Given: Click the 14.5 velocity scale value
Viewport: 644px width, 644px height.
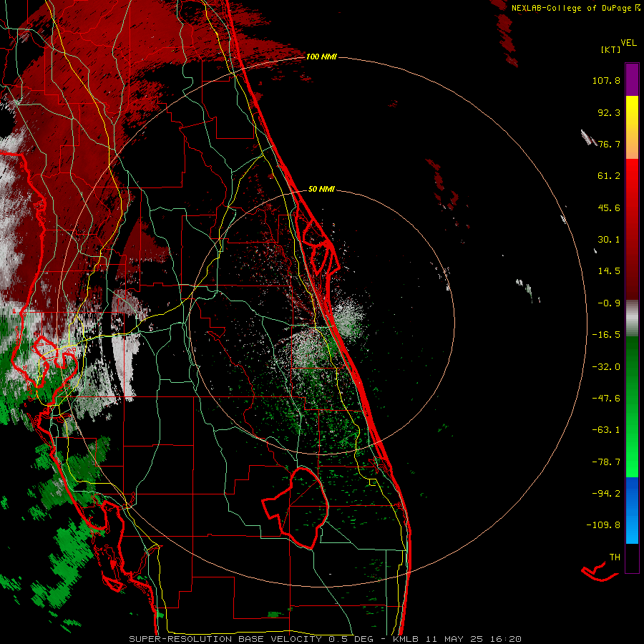Looking at the screenshot, I should pyautogui.click(x=609, y=271).
